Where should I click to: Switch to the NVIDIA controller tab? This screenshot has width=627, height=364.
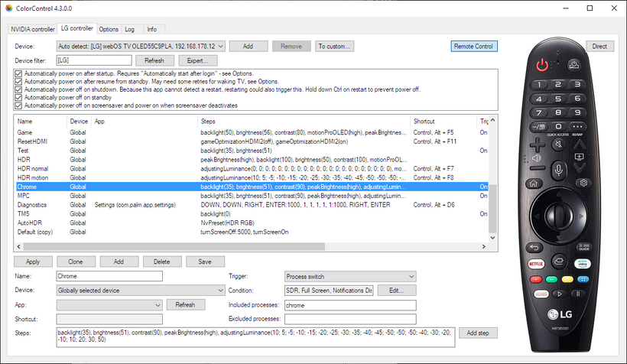point(32,29)
